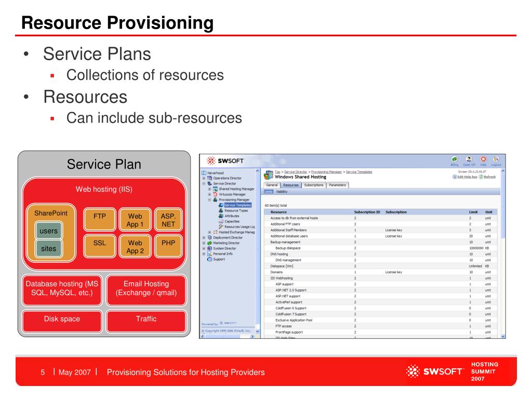
Task: Collapse the Provisioning Manager node
Action: point(209,200)
